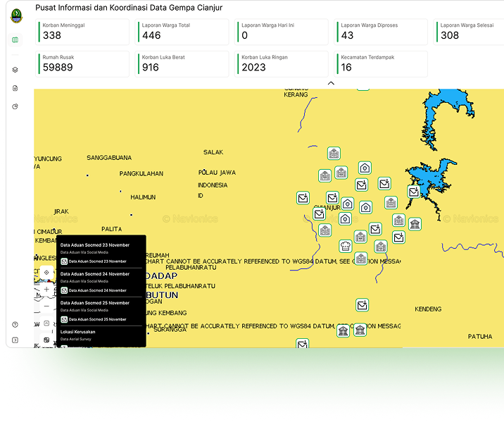Collapse the statistics panel with chevron
504x422 pixels.
coord(331,83)
